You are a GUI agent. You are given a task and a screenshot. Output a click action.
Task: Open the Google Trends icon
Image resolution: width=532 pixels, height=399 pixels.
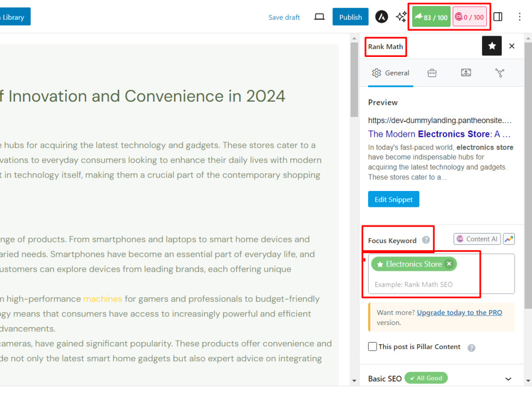coord(509,239)
